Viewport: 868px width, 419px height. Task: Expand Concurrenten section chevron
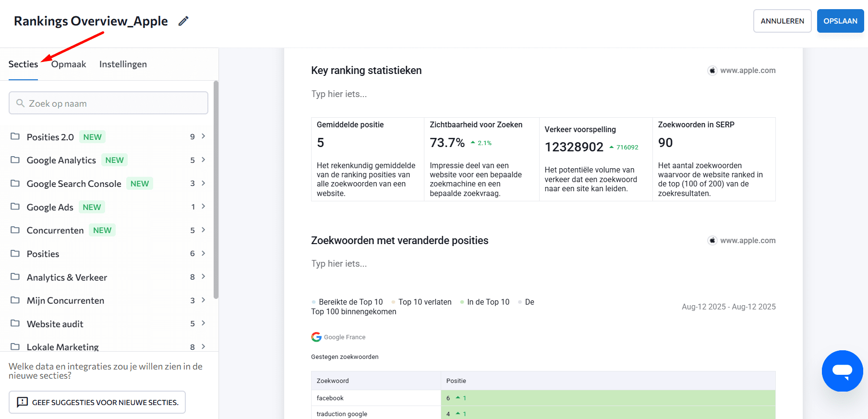pyautogui.click(x=204, y=230)
